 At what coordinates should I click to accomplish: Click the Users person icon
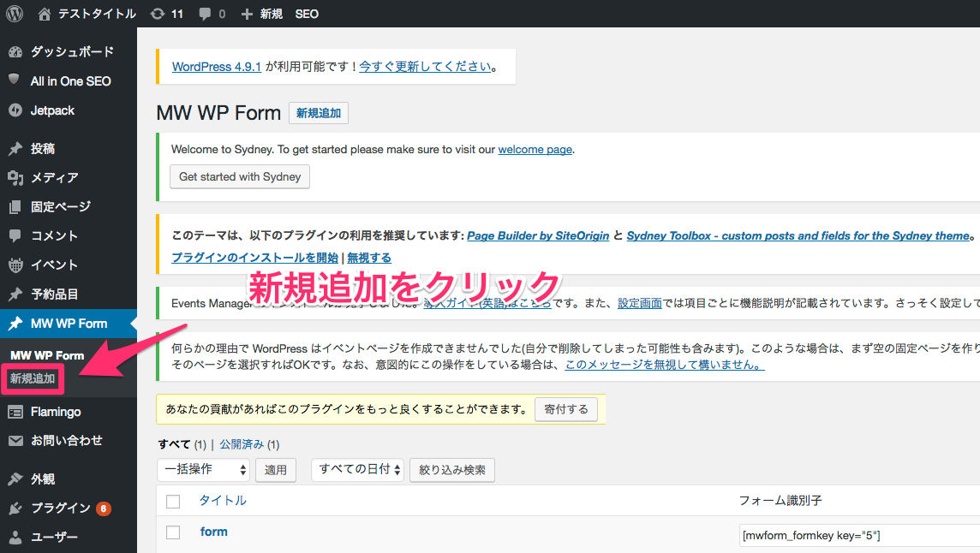(15, 538)
